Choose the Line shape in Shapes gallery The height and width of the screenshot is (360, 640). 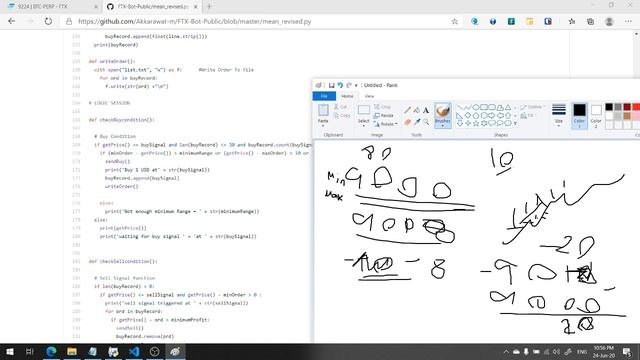coord(460,107)
